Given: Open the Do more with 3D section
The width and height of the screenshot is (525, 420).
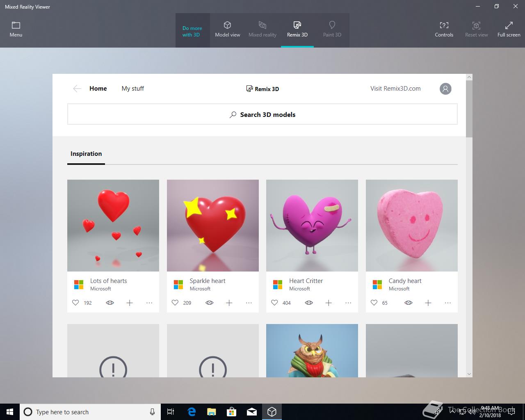Looking at the screenshot, I should pyautogui.click(x=192, y=31).
